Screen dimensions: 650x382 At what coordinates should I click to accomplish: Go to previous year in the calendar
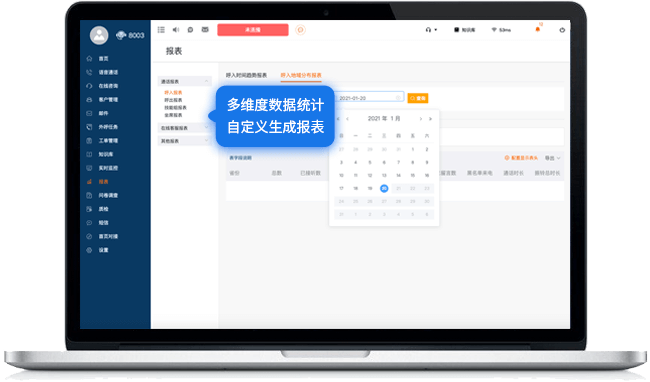pyautogui.click(x=338, y=119)
